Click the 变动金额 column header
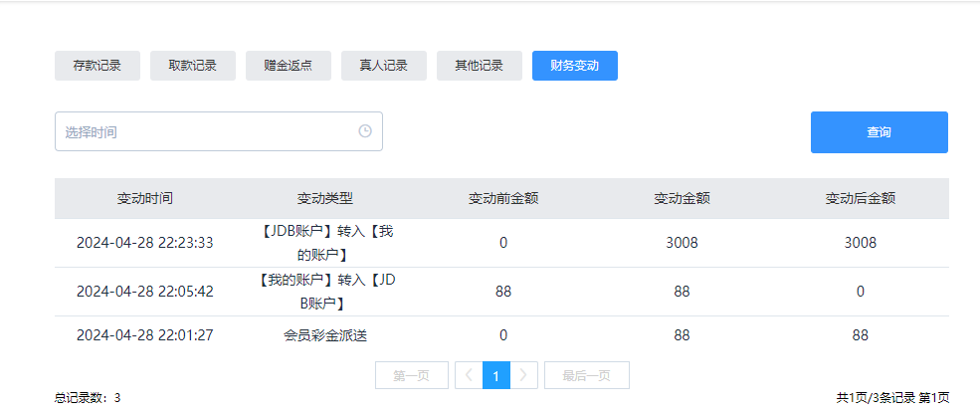Viewport: 980px width, 414px height. tap(682, 198)
